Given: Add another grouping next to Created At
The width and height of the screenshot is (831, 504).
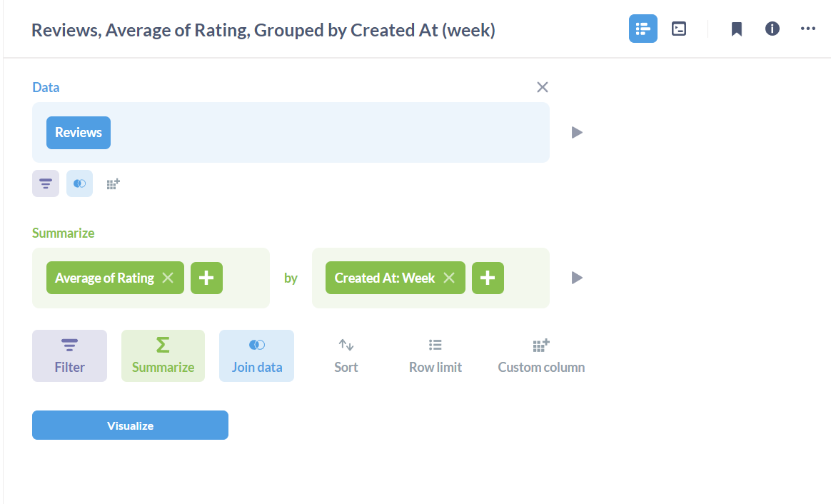Looking at the screenshot, I should click(488, 278).
